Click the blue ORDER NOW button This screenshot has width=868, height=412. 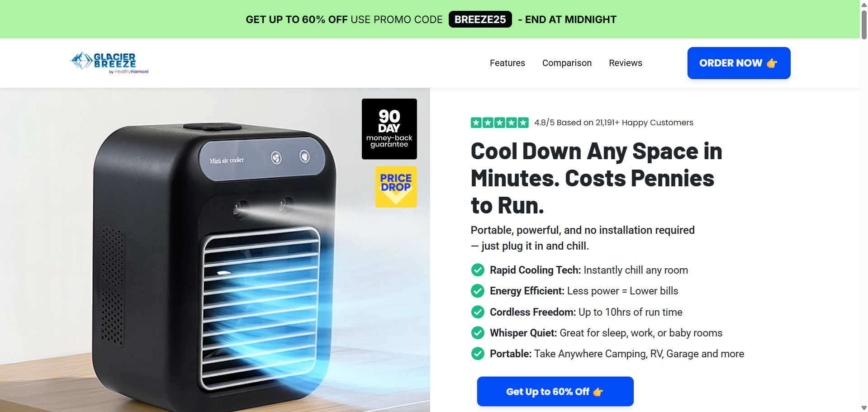(739, 63)
